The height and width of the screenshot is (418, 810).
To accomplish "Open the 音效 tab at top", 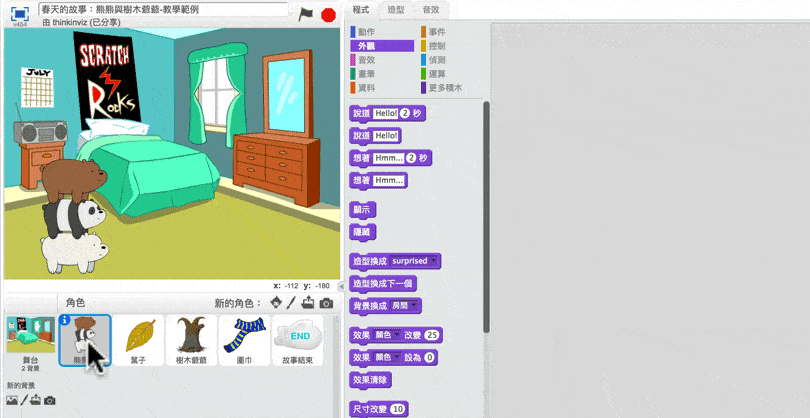I will tap(431, 10).
